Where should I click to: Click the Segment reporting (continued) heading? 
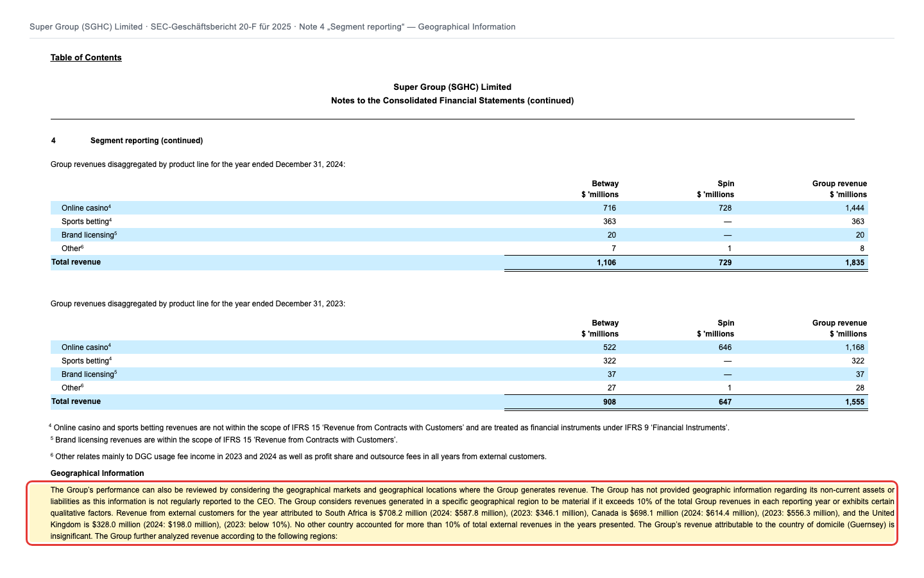pos(146,141)
